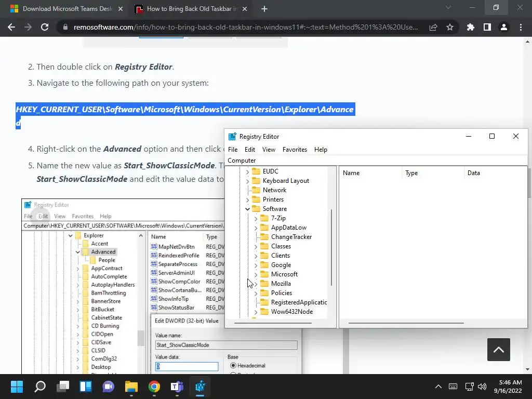Click the values pane horizontal scrollbar

point(406,323)
